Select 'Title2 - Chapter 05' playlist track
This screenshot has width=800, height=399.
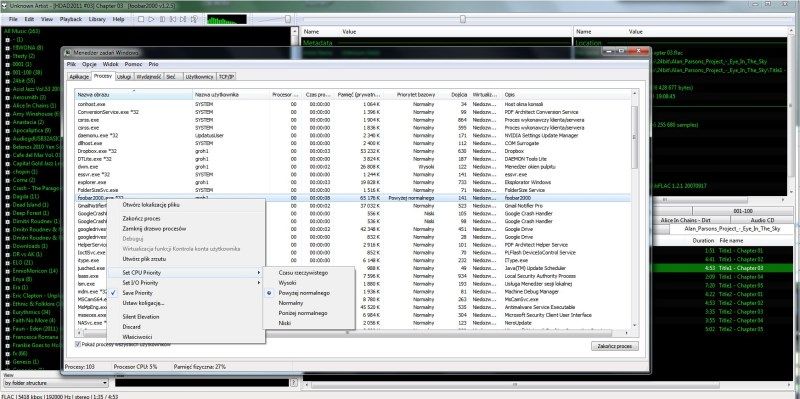tap(741, 329)
